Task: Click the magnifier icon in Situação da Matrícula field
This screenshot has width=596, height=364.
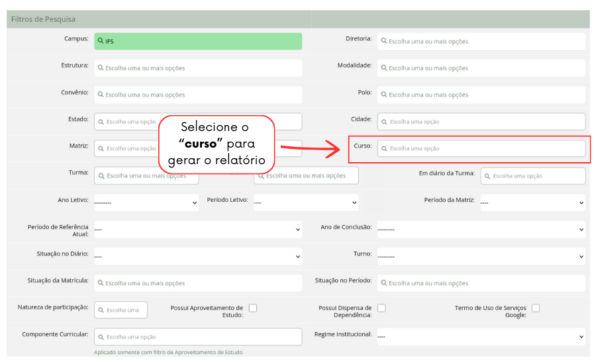Action: coord(101,283)
